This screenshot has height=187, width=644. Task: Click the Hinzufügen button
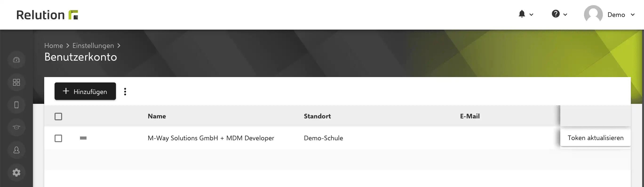[85, 91]
